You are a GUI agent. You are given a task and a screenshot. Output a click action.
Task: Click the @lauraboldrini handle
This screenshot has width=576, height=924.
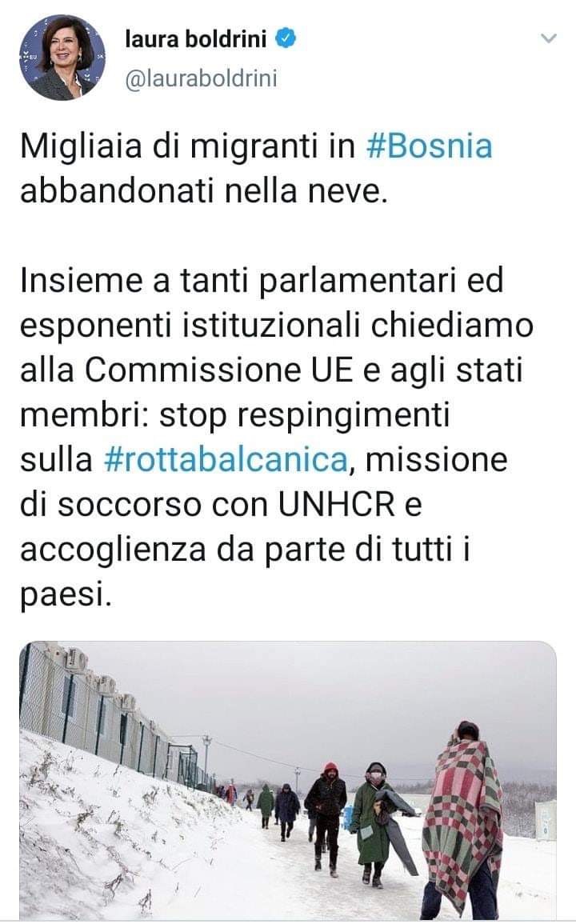pyautogui.click(x=201, y=78)
